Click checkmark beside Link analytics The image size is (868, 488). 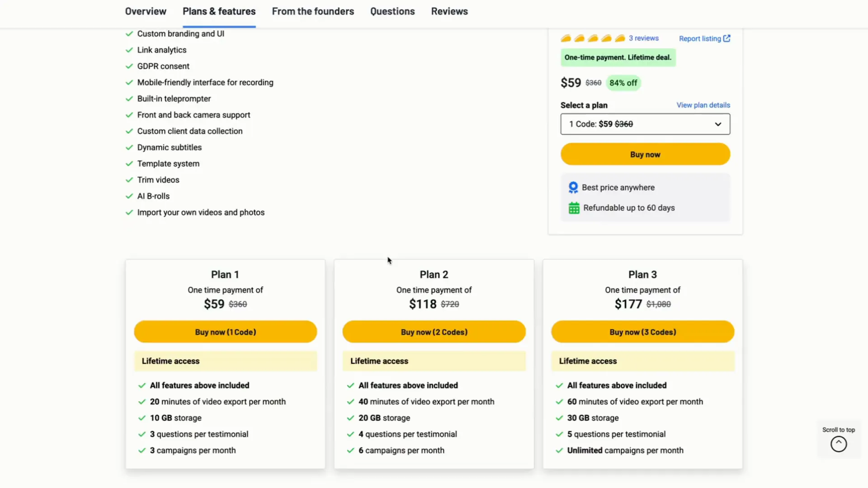(x=129, y=50)
